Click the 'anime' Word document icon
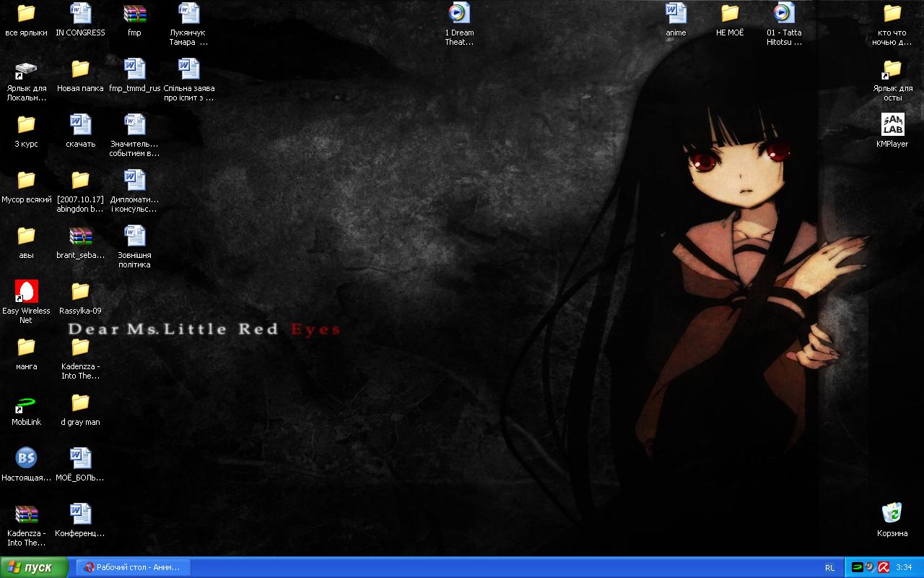Viewport: 924px width, 578px height. pos(676,13)
